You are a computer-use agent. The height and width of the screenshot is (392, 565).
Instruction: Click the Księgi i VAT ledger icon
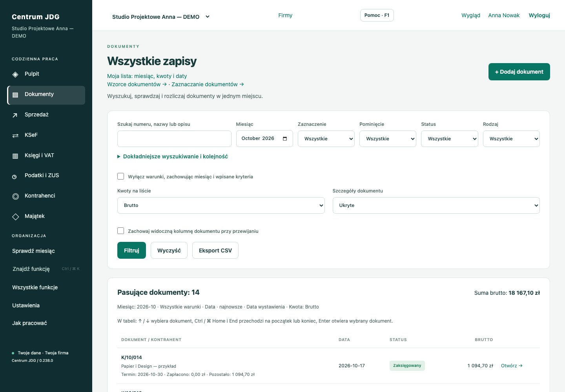(x=15, y=156)
